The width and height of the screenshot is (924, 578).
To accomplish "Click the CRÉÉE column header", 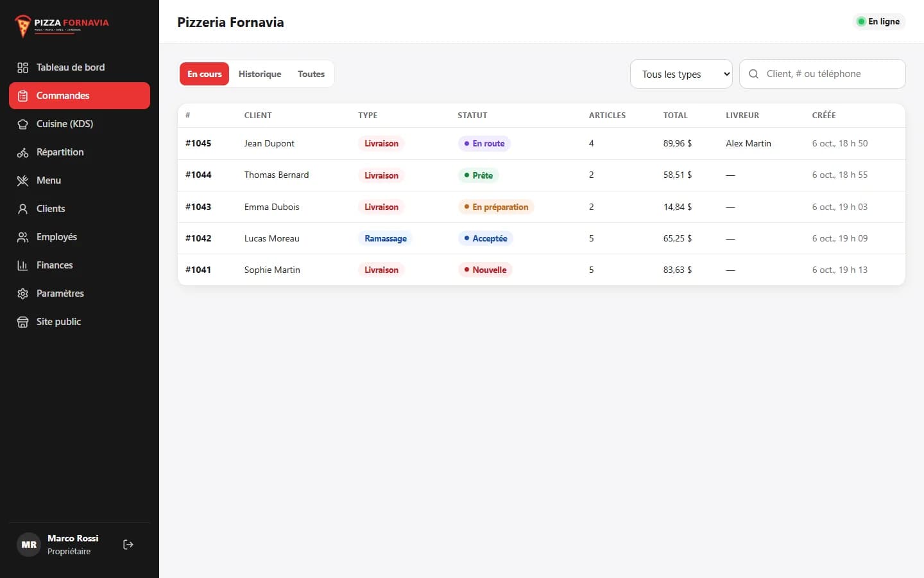I will [823, 116].
